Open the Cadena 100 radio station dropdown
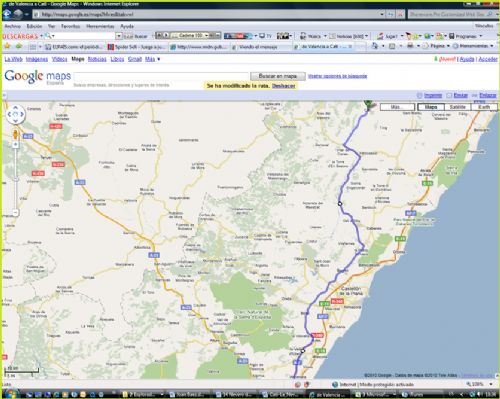This screenshot has width=500, height=399. (207, 35)
